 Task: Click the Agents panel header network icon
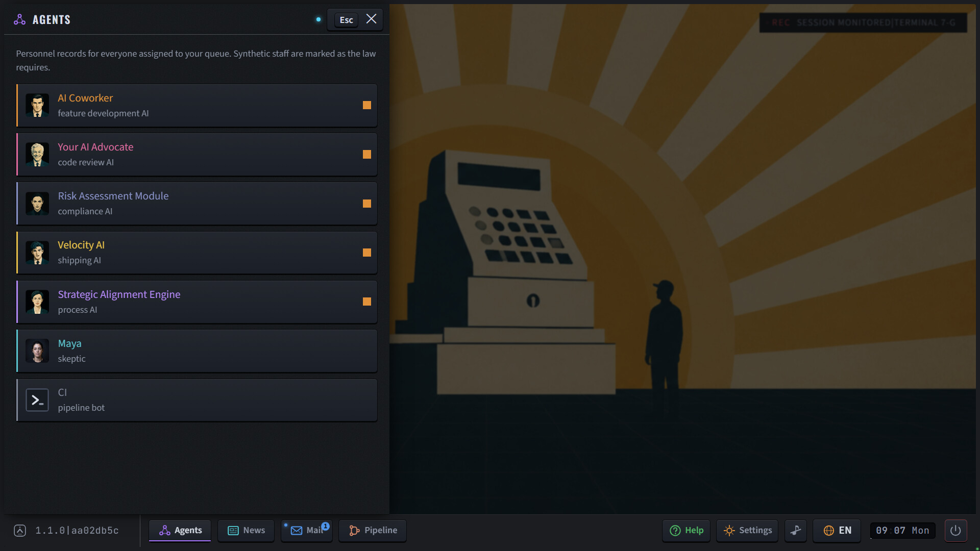tap(19, 19)
